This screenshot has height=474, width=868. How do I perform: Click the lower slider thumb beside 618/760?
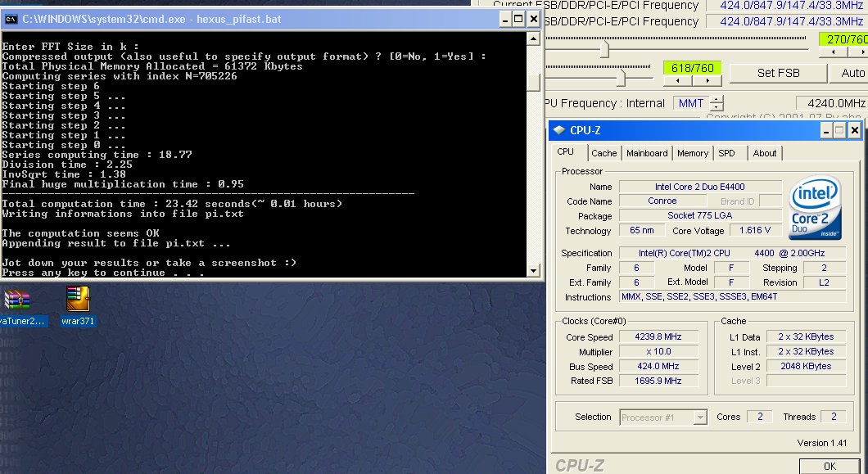pyautogui.click(x=621, y=78)
